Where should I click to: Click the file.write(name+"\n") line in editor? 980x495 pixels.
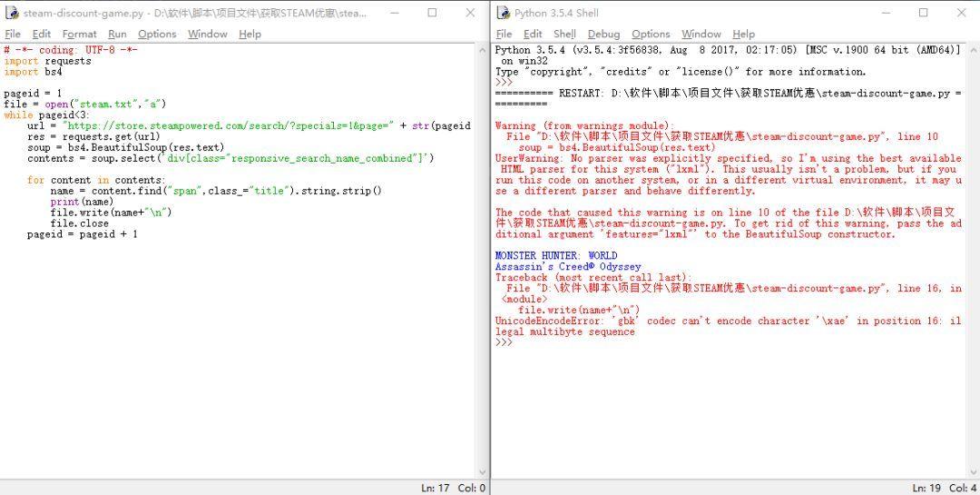tap(112, 213)
